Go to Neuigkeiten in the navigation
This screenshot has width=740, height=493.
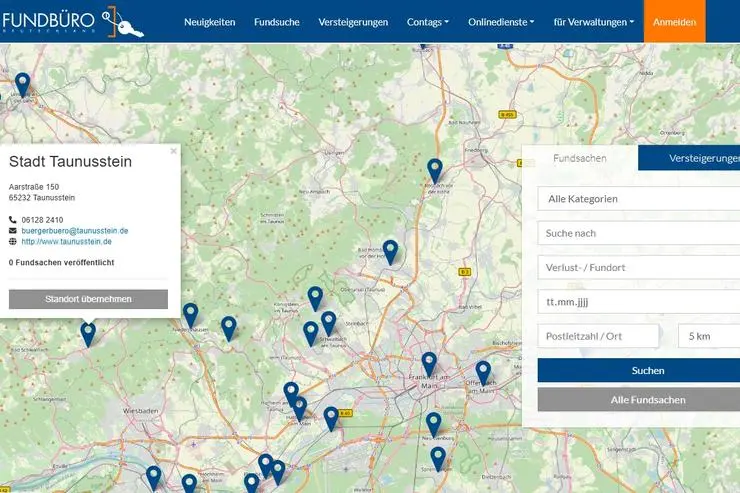tap(209, 21)
